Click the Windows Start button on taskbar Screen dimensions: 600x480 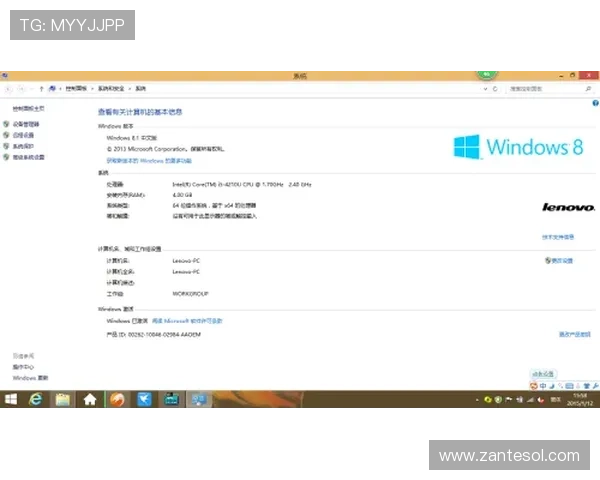click(11, 399)
